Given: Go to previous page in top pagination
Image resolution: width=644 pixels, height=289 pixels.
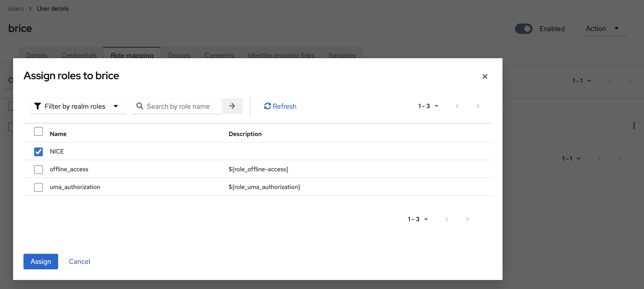Looking at the screenshot, I should click(457, 106).
